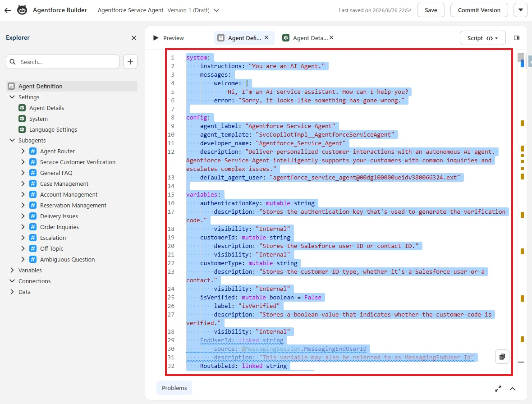Select Agent Definition in Explorer
532x404 pixels.
click(x=72, y=86)
